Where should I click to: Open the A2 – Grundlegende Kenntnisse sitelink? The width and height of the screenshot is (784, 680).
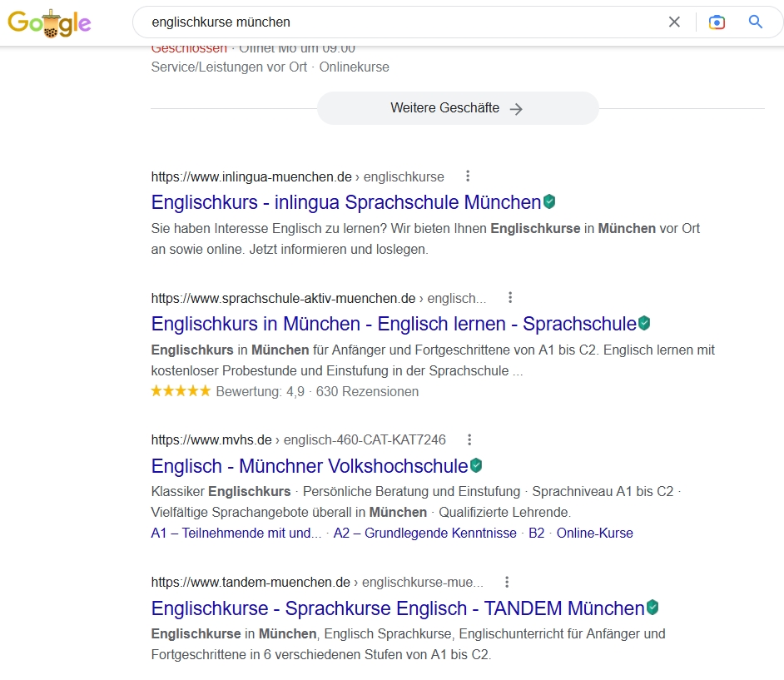pos(424,533)
